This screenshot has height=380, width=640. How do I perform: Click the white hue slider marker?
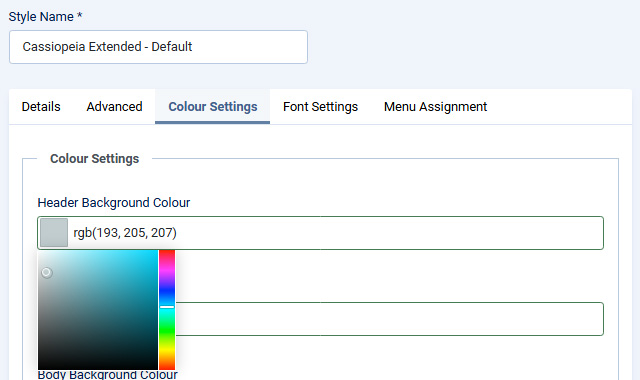(167, 307)
